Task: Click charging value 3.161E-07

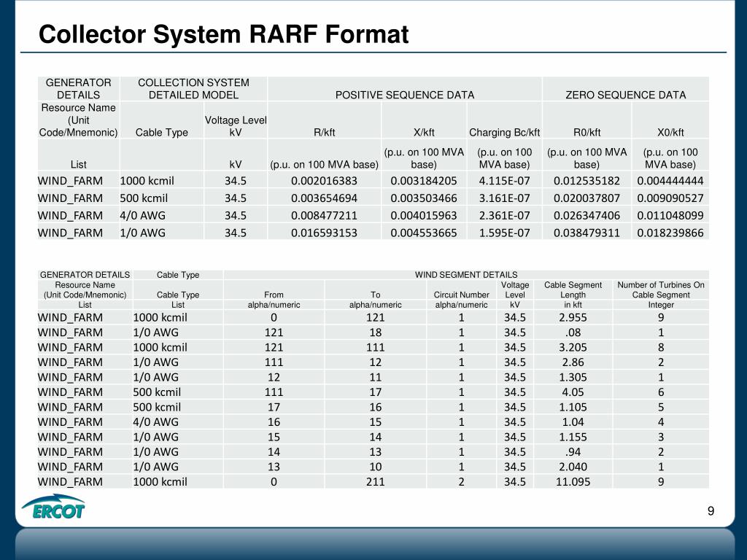Action: click(x=505, y=198)
